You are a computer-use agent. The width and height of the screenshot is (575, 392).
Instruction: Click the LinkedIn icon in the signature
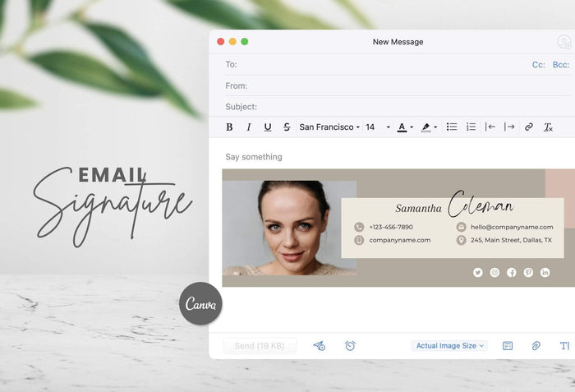coord(545,272)
